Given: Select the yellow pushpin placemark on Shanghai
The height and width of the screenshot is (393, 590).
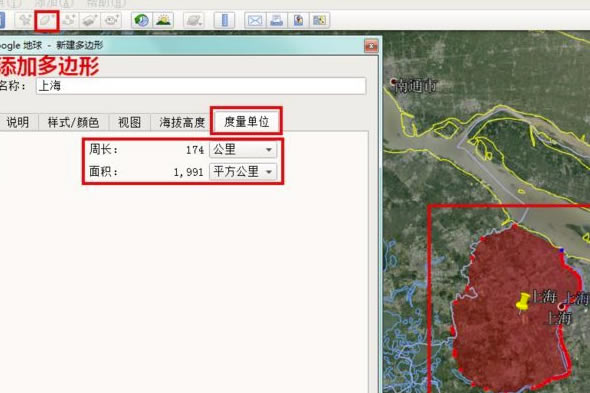Looking at the screenshot, I should coord(522,303).
